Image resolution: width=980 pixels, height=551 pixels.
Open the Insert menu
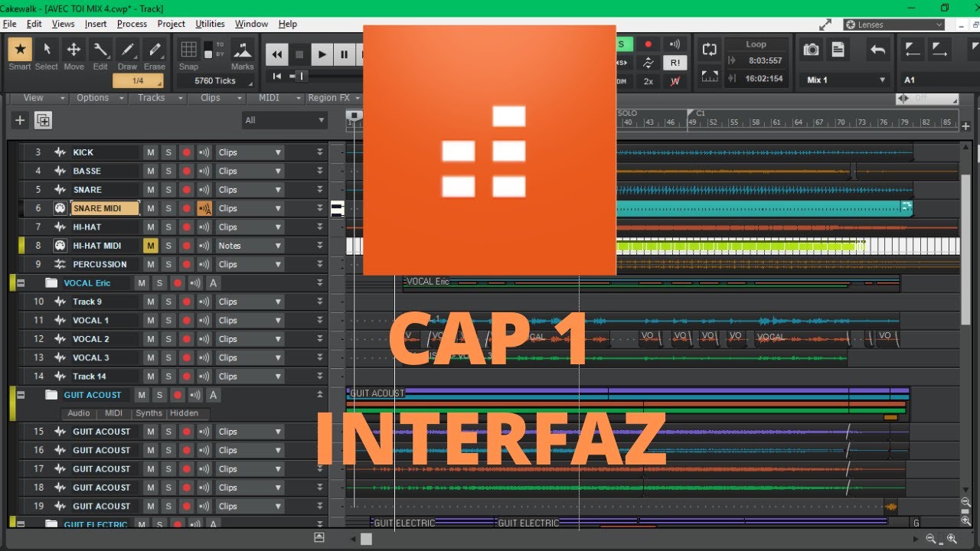[96, 24]
